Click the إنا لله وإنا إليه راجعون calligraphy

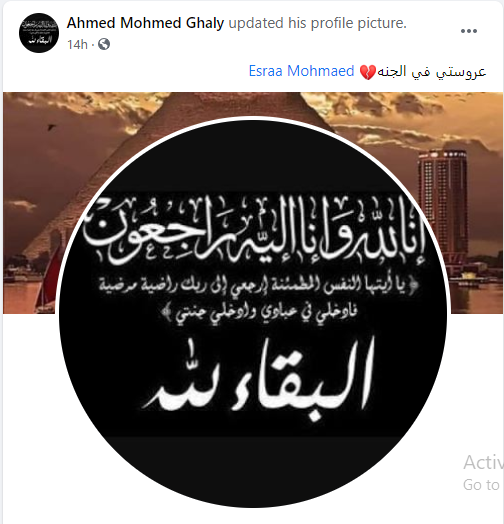pos(254,229)
